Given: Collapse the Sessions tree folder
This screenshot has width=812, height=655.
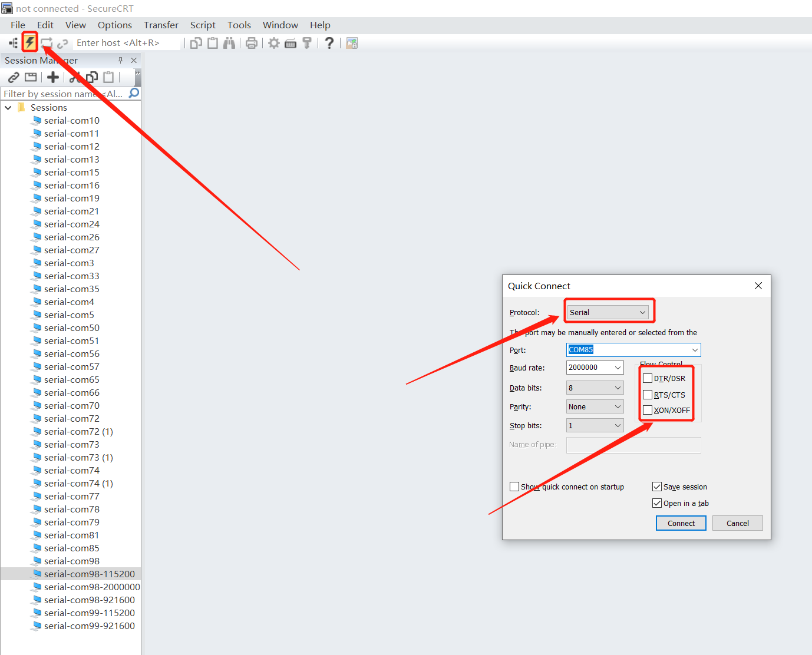Looking at the screenshot, I should pyautogui.click(x=8, y=108).
